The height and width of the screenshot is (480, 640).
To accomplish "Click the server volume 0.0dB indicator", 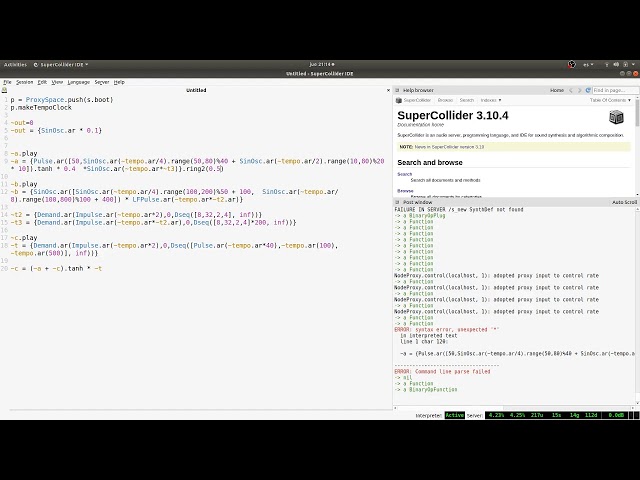I will [x=616, y=415].
